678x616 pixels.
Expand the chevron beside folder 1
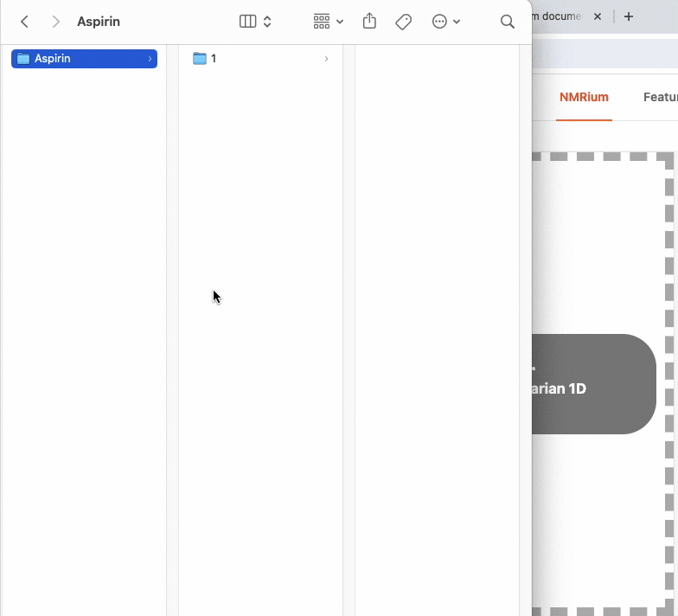point(326,59)
